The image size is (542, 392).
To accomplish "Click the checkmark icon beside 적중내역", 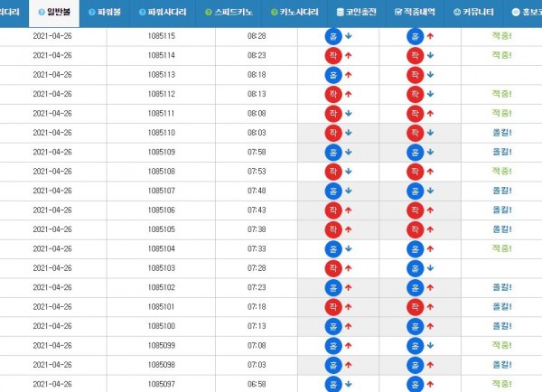I will [x=398, y=13].
